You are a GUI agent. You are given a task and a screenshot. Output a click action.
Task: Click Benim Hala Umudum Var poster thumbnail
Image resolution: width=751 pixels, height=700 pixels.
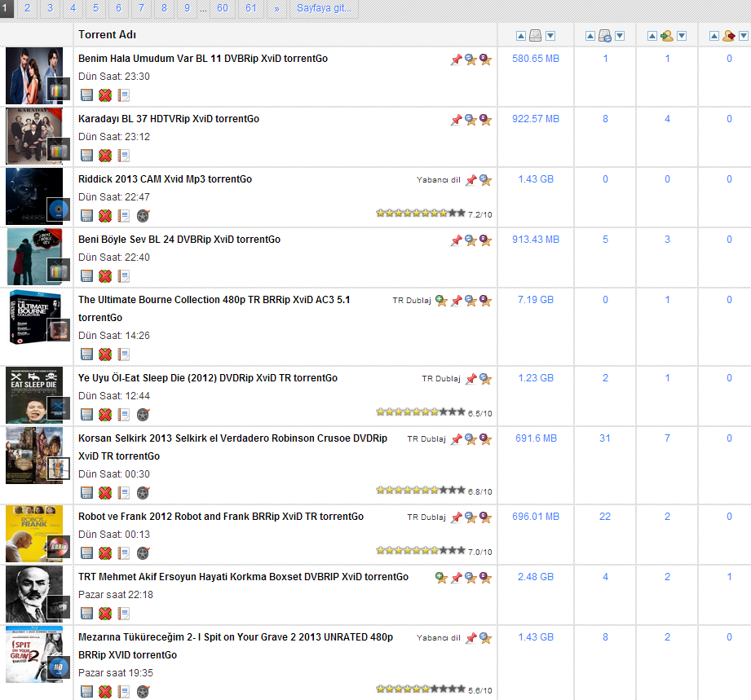(34, 76)
